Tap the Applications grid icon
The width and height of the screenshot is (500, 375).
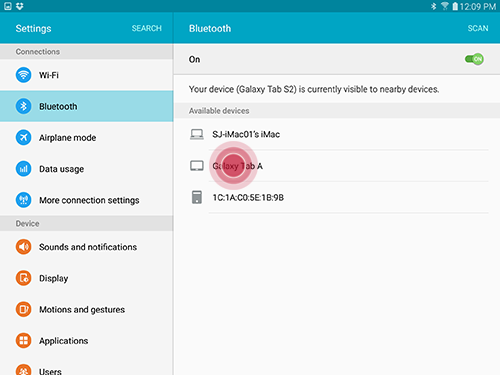click(23, 340)
